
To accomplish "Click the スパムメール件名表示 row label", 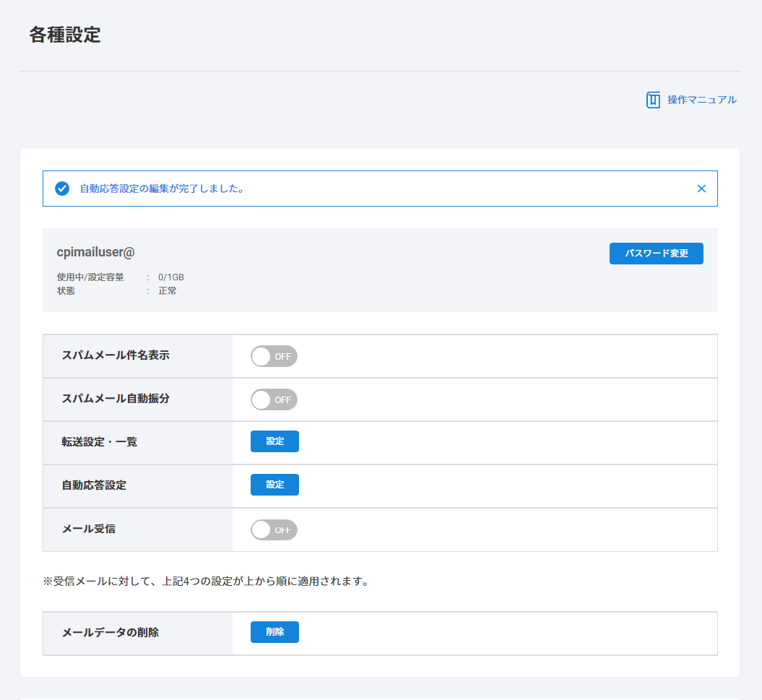I will pyautogui.click(x=116, y=355).
